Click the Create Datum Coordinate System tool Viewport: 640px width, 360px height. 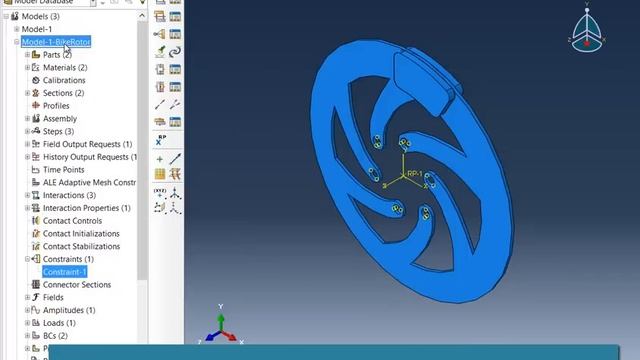pyautogui.click(x=175, y=208)
